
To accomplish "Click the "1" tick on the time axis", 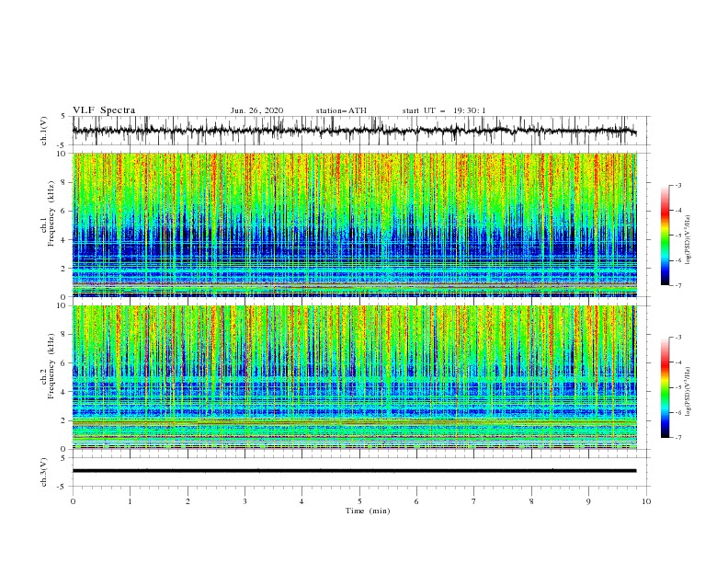I will [131, 501].
